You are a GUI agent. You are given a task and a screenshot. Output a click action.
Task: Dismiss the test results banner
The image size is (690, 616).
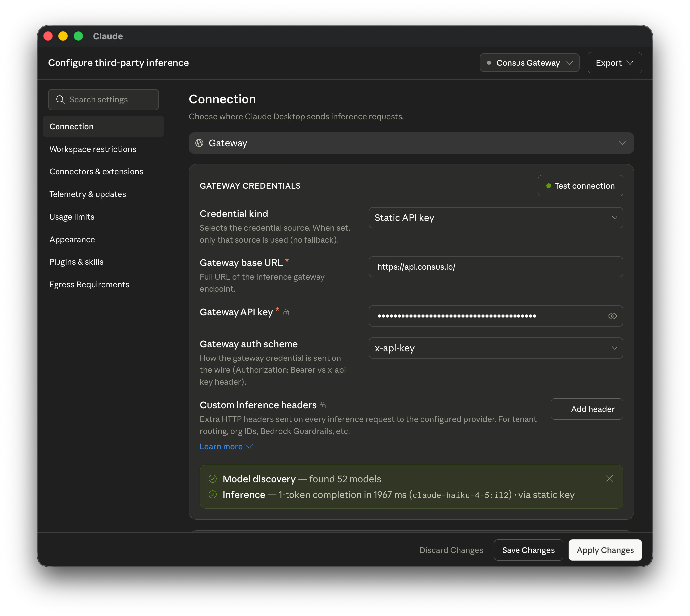610,478
